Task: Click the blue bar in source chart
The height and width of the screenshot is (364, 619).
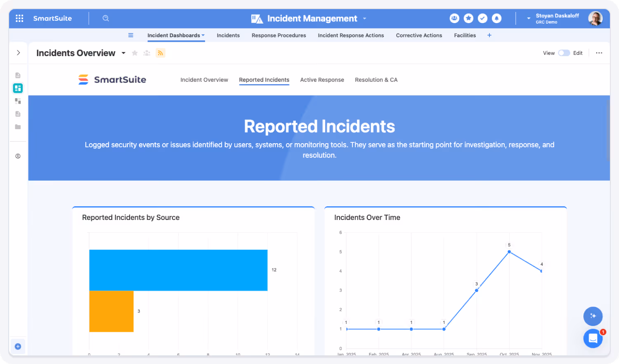Action: [178, 270]
